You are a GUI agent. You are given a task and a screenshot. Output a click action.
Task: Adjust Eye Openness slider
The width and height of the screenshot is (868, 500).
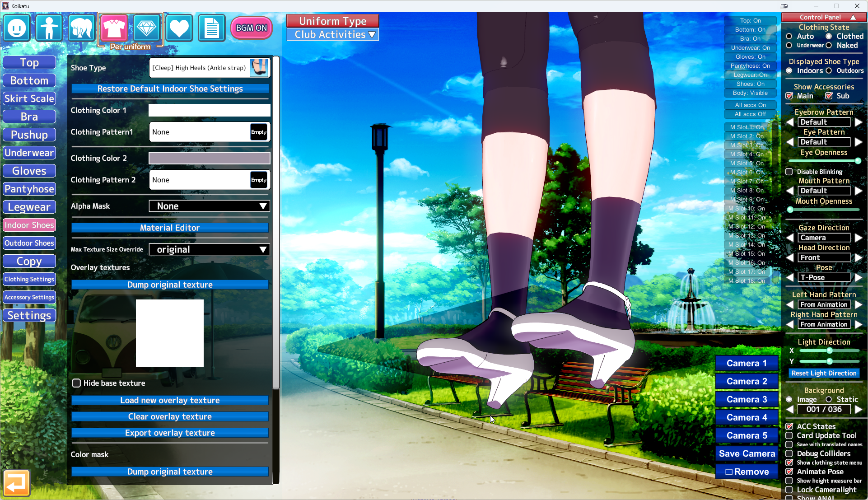[824, 161]
